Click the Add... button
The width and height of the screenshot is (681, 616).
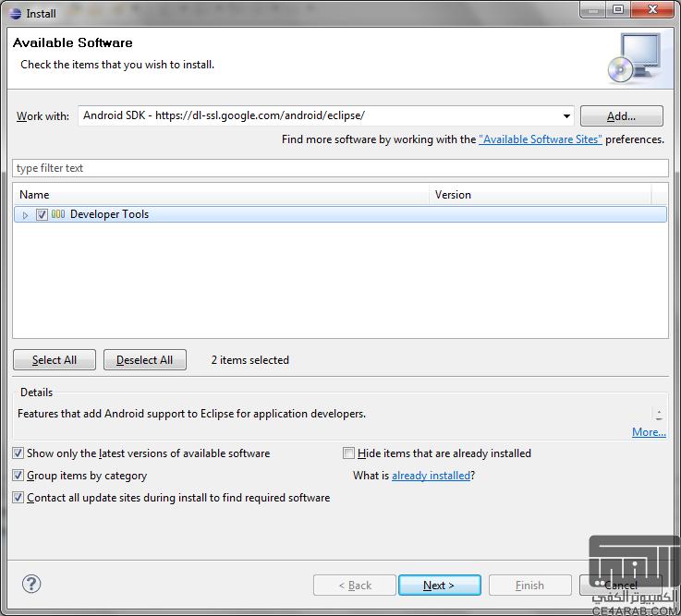(x=622, y=116)
